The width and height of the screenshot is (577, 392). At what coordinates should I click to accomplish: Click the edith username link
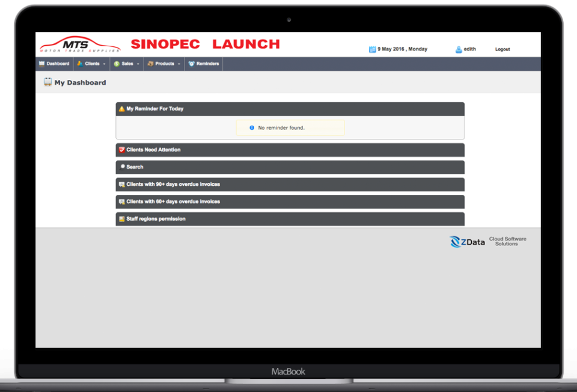[469, 49]
